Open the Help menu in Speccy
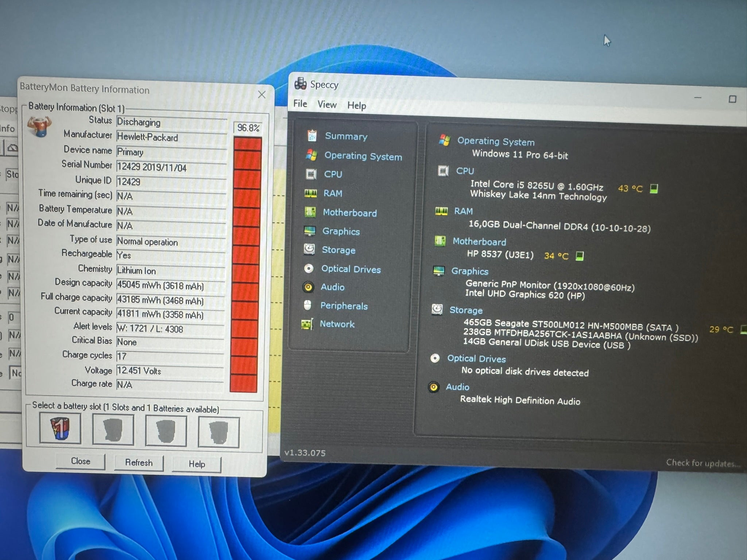Image resolution: width=747 pixels, height=560 pixels. (x=356, y=106)
